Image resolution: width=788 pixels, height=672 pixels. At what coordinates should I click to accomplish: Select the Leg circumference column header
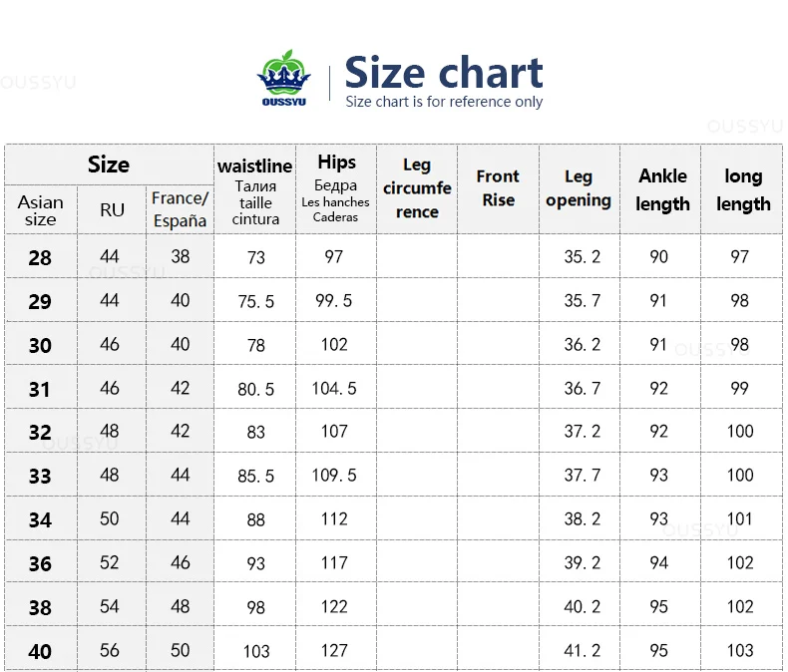coord(417,188)
